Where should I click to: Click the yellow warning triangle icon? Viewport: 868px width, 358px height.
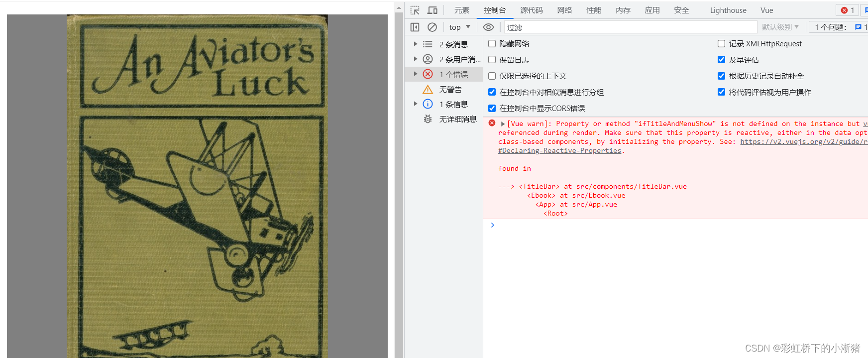click(428, 90)
